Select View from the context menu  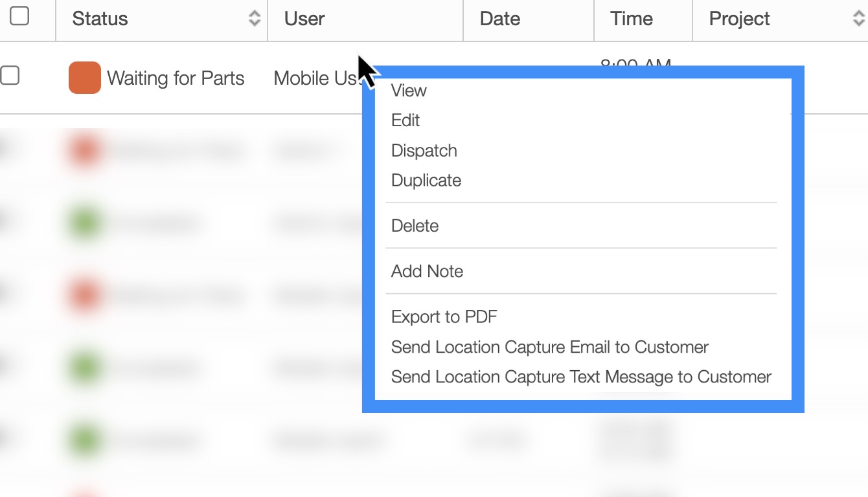tap(409, 91)
